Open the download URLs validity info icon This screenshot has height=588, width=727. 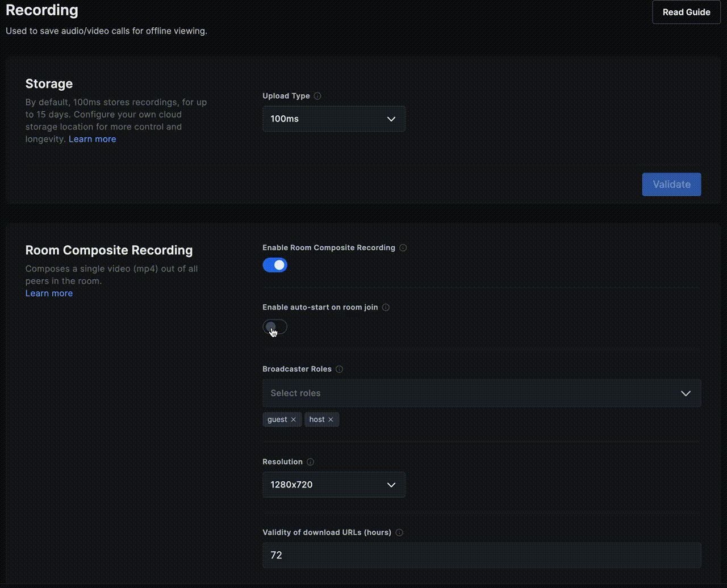399,532
